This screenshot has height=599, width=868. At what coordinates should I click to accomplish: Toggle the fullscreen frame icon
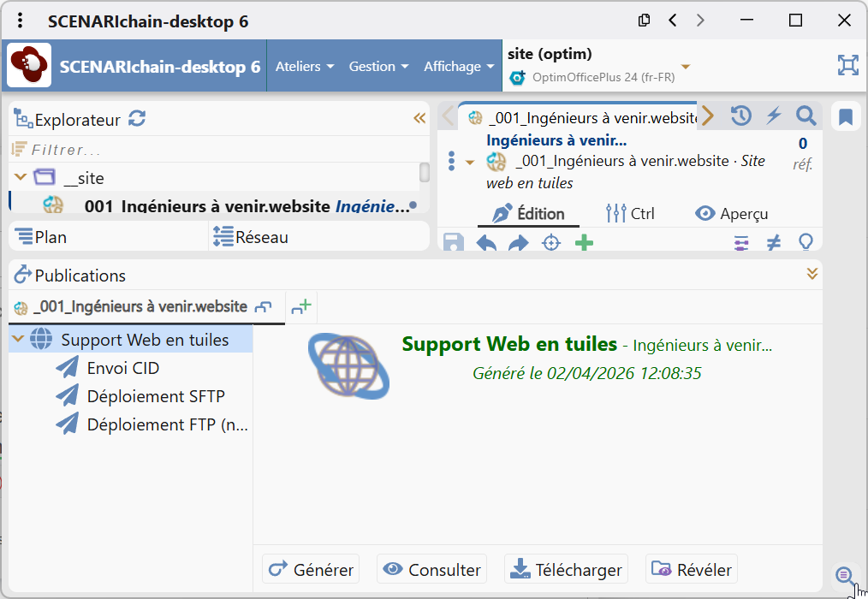[847, 66]
